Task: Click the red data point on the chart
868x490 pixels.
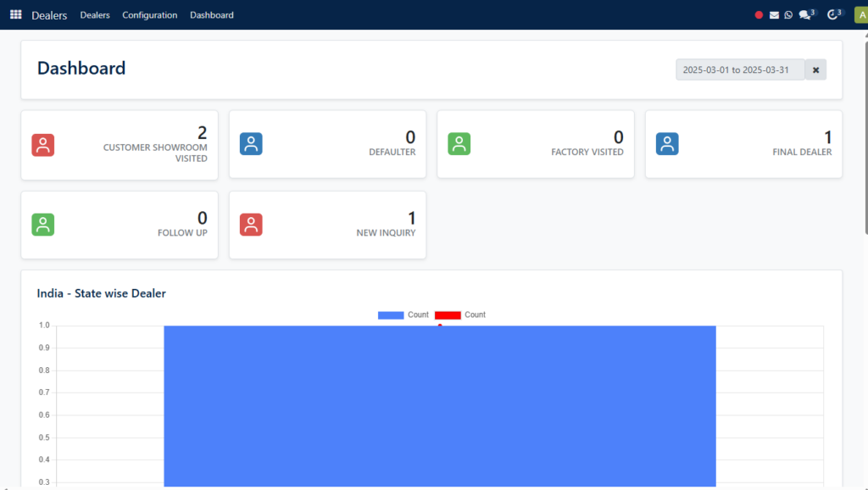Action: click(440, 326)
